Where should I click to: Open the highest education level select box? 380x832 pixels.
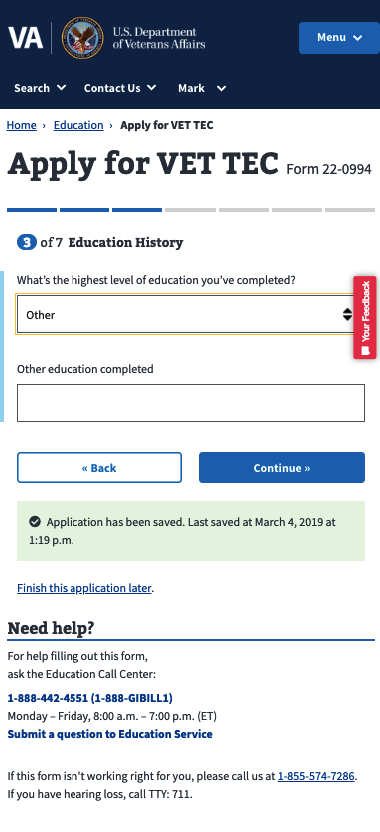(185, 315)
